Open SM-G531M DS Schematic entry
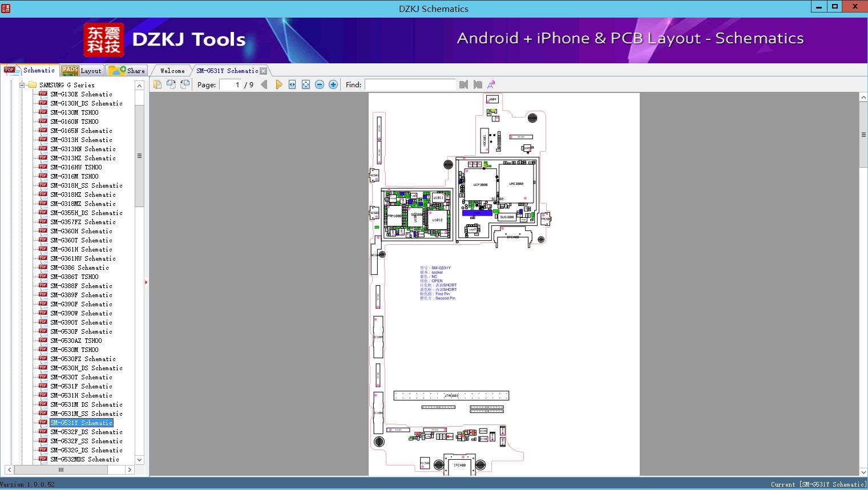This screenshot has height=490, width=868. click(86, 404)
